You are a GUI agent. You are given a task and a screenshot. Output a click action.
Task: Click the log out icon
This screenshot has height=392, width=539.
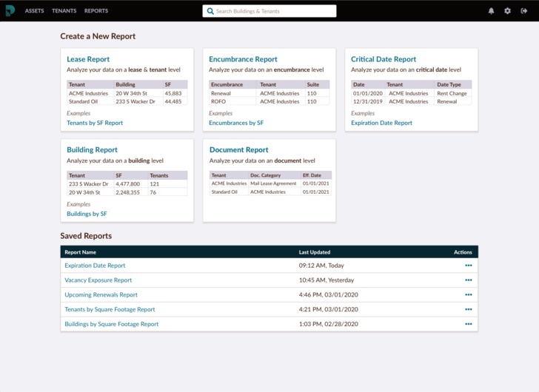tap(524, 11)
